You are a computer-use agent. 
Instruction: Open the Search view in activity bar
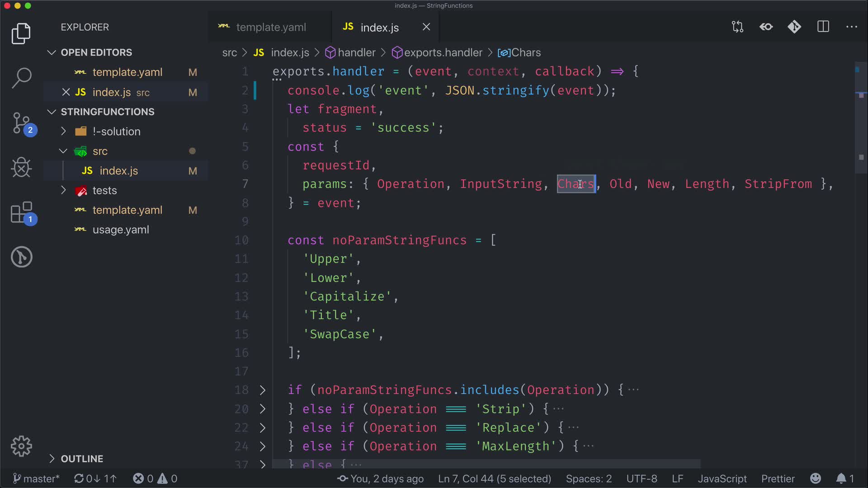tap(21, 78)
